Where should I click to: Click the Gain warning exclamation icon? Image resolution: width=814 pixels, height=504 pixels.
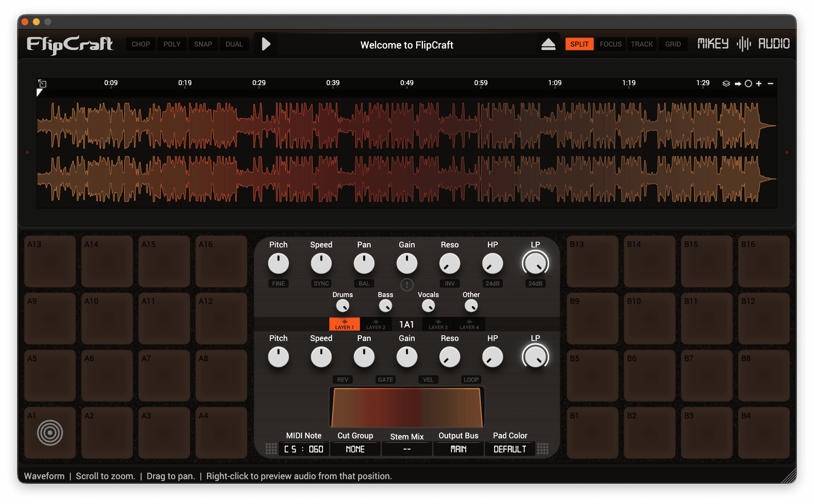(407, 284)
